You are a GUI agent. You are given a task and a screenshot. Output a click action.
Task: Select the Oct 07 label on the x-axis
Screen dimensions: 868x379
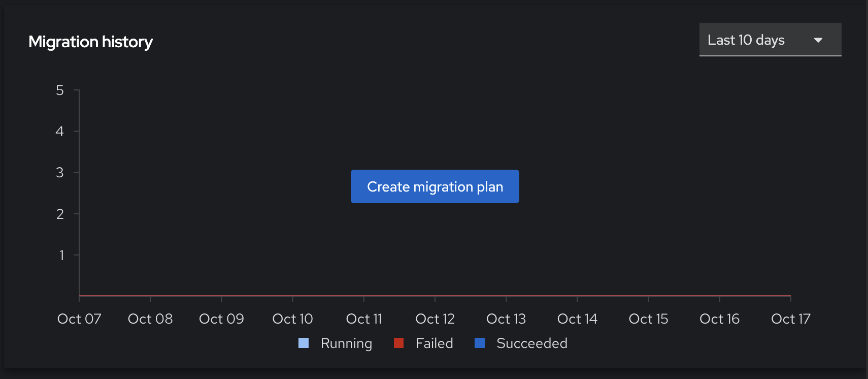point(79,319)
